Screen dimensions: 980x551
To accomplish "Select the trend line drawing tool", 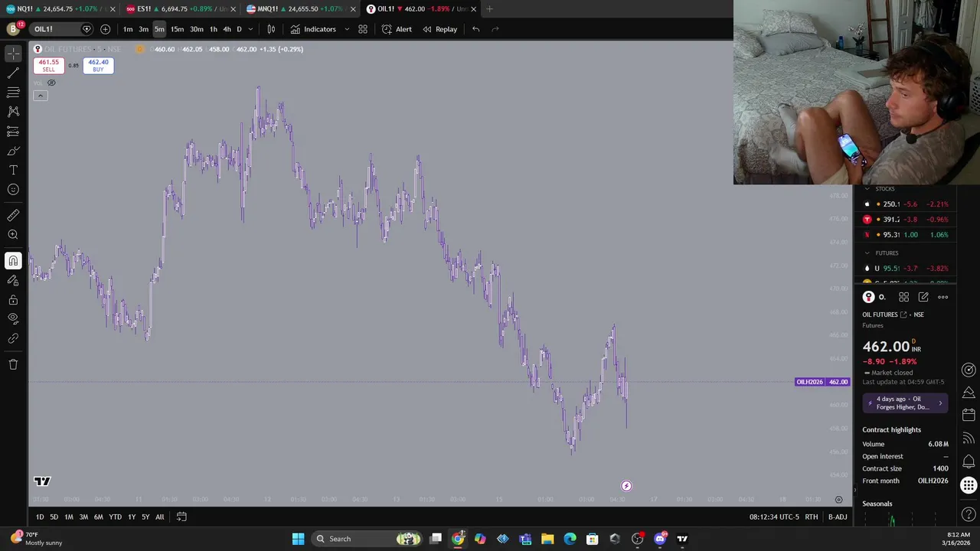I will pyautogui.click(x=13, y=73).
